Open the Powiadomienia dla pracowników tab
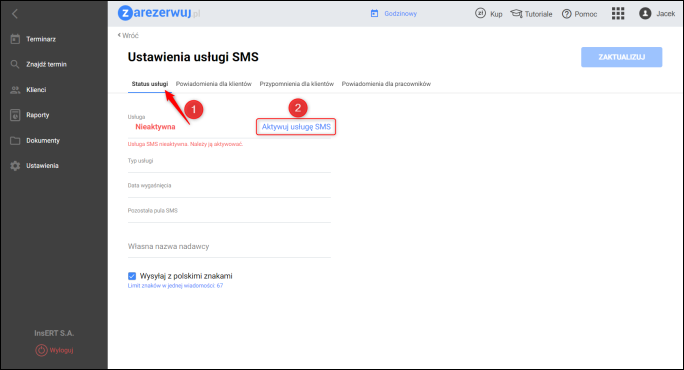This screenshot has width=684, height=370. coord(386,84)
